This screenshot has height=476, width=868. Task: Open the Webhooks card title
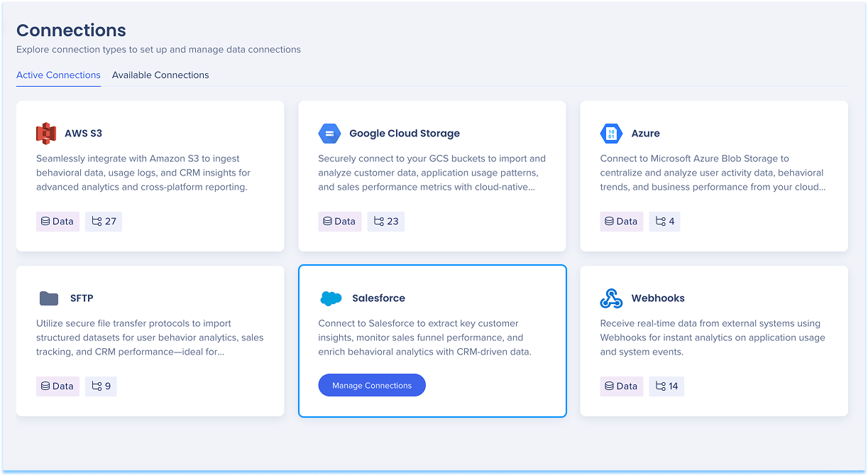658,298
